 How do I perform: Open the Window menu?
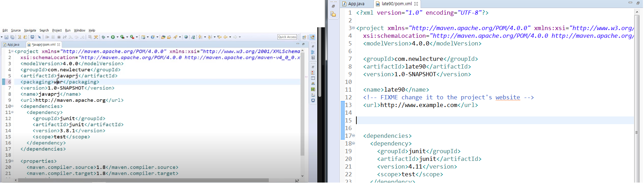coord(80,30)
